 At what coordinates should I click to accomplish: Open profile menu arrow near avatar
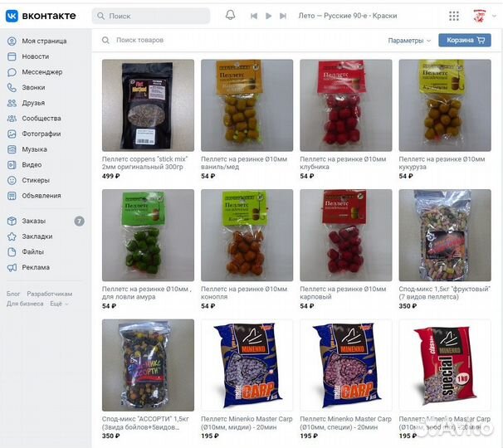pyautogui.click(x=495, y=16)
